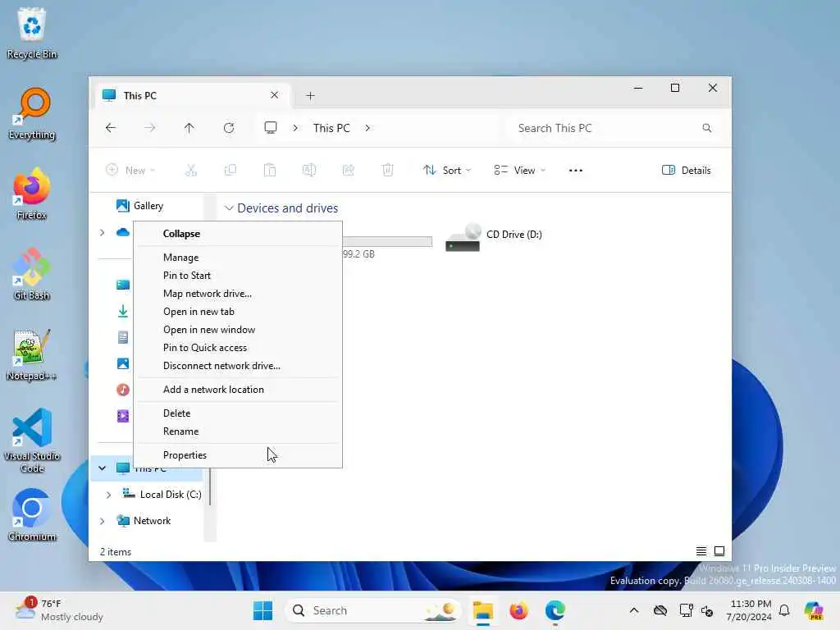Click the Delete trash icon in toolbar

pos(387,171)
